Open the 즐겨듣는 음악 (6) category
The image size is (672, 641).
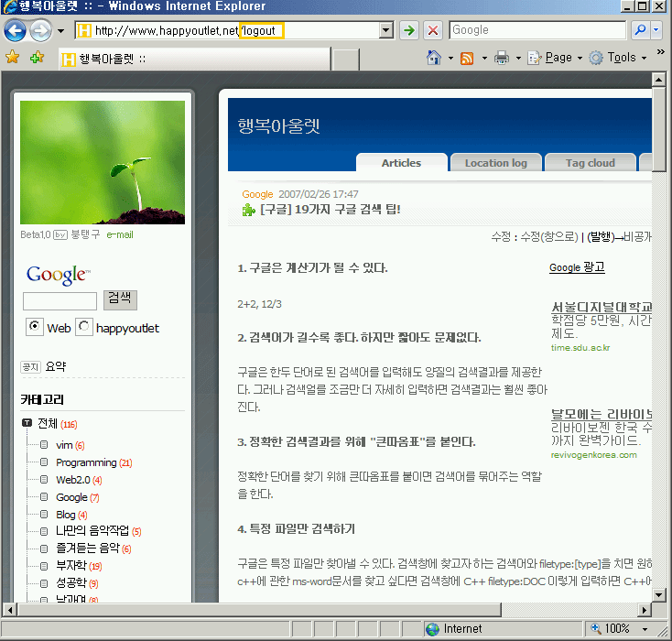tap(93, 549)
